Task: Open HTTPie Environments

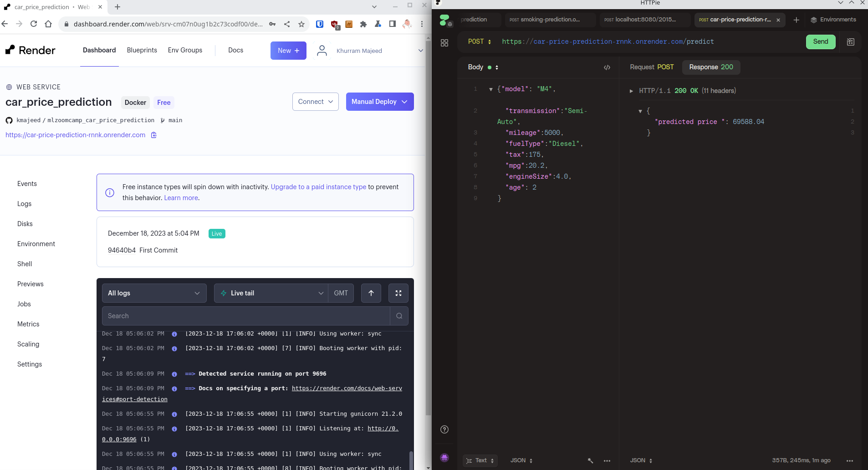Action: 833,20
